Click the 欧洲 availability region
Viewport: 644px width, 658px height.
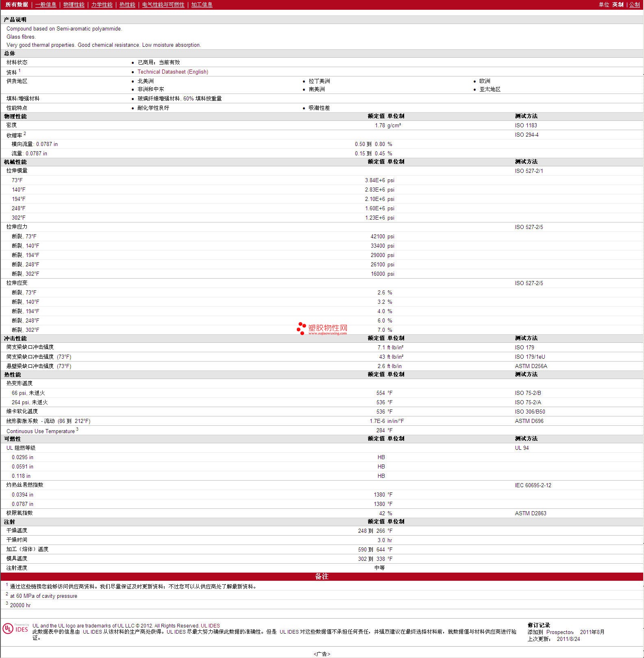coord(485,81)
